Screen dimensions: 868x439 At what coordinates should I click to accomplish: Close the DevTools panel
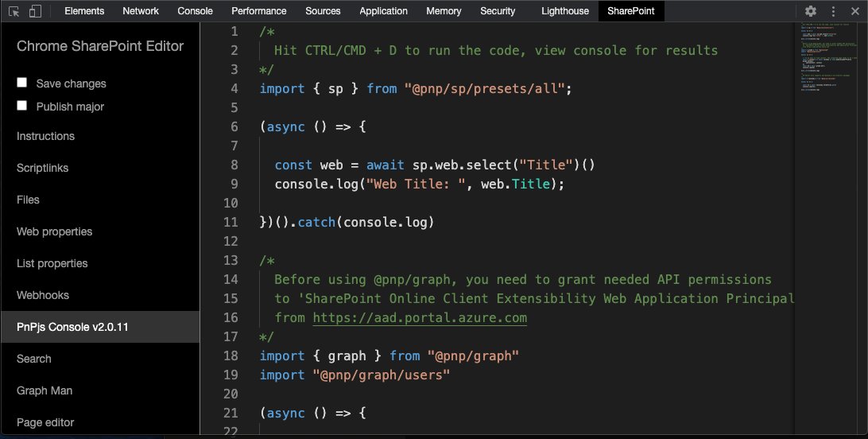[854, 11]
